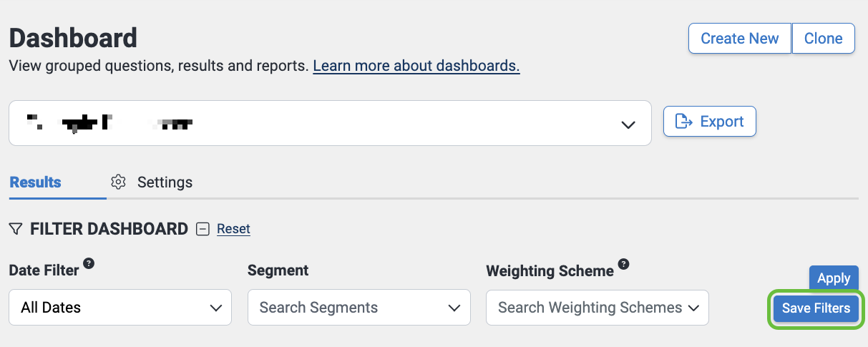Open the dashboard selector dropdown

(628, 124)
